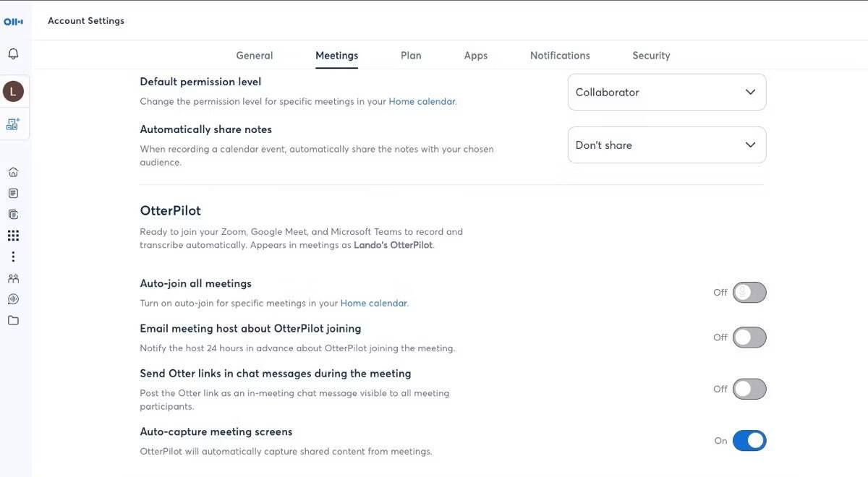Follow Home calendar link under Default permission level
Image resolution: width=868 pixels, height=477 pixels.
coord(422,102)
